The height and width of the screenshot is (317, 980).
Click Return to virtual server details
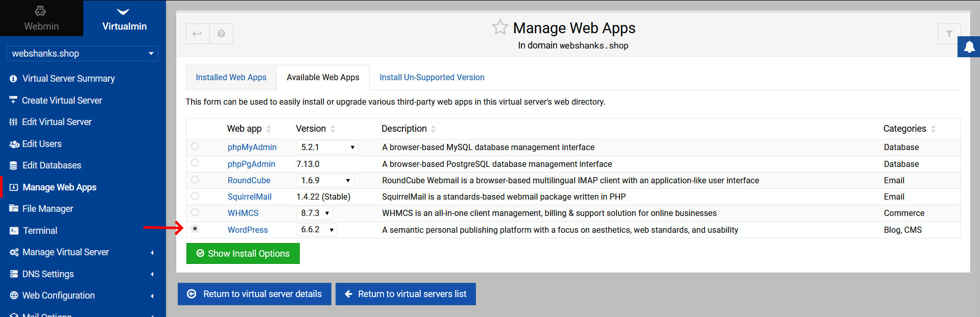254,294
